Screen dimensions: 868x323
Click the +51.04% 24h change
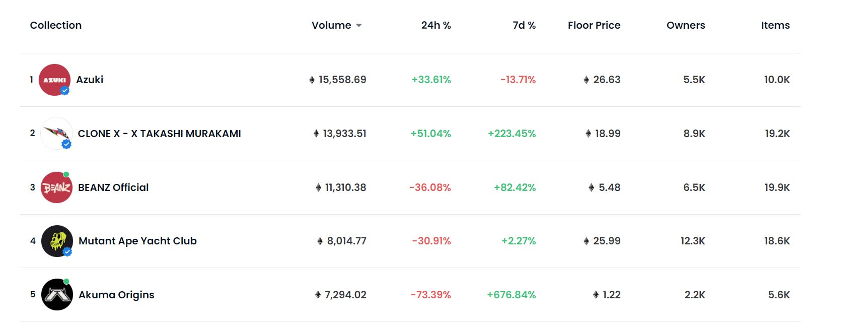431,134
